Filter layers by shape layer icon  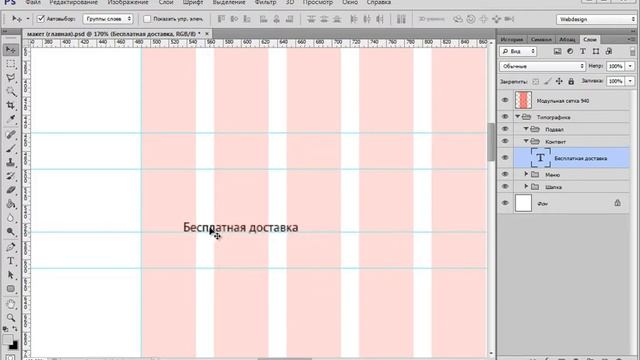[x=596, y=51]
